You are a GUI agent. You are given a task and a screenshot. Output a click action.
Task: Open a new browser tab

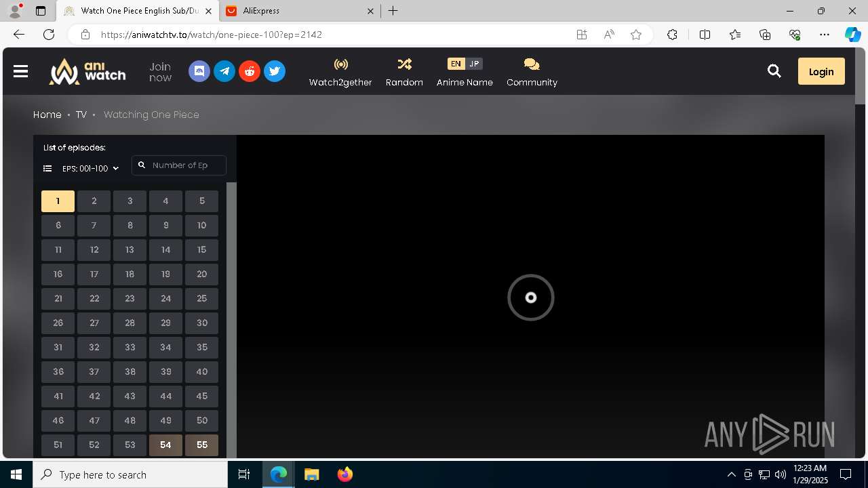[393, 11]
